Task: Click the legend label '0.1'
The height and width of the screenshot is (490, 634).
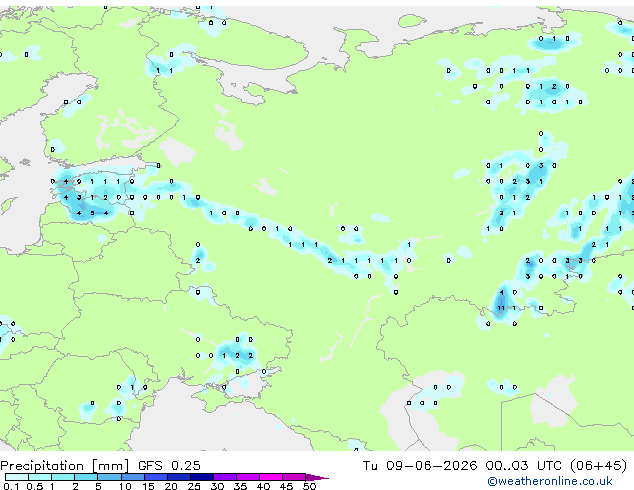Action: [11, 486]
